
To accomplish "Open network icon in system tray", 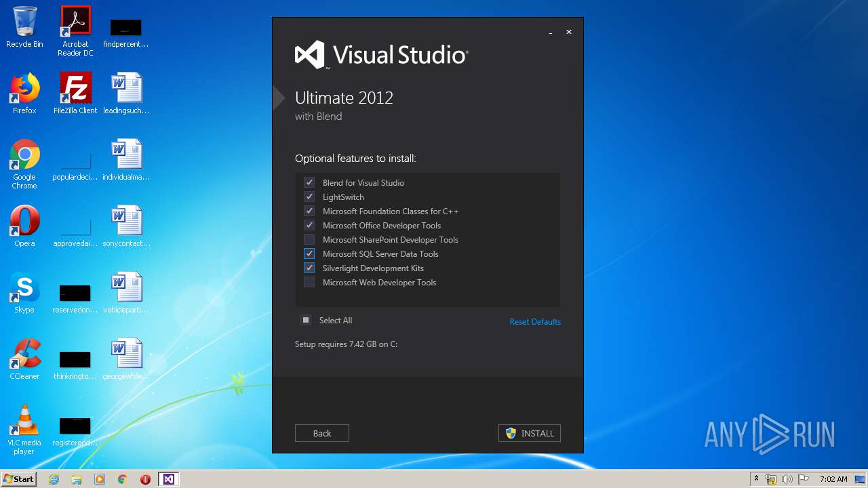I will [771, 479].
